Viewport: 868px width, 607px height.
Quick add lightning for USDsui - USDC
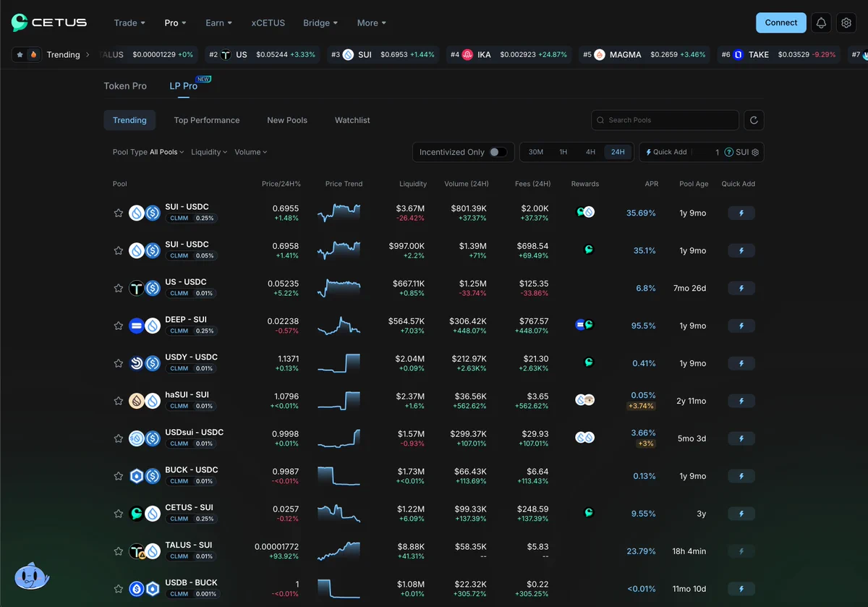point(741,438)
